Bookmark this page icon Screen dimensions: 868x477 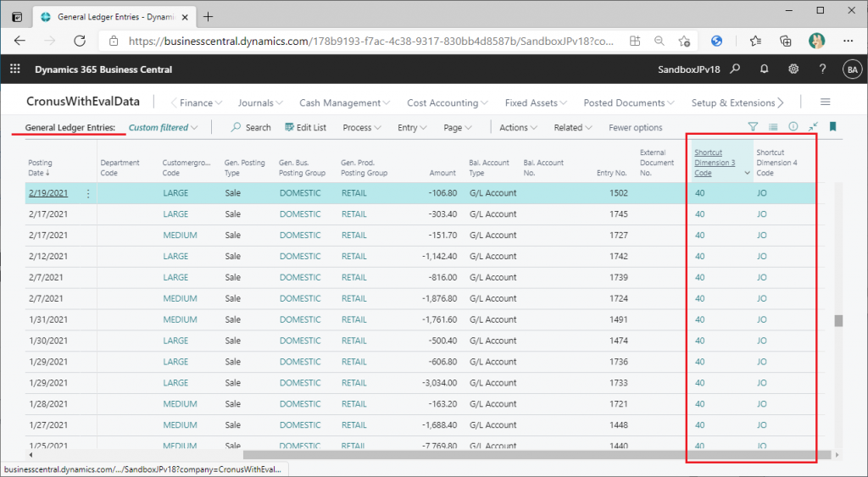tap(832, 127)
